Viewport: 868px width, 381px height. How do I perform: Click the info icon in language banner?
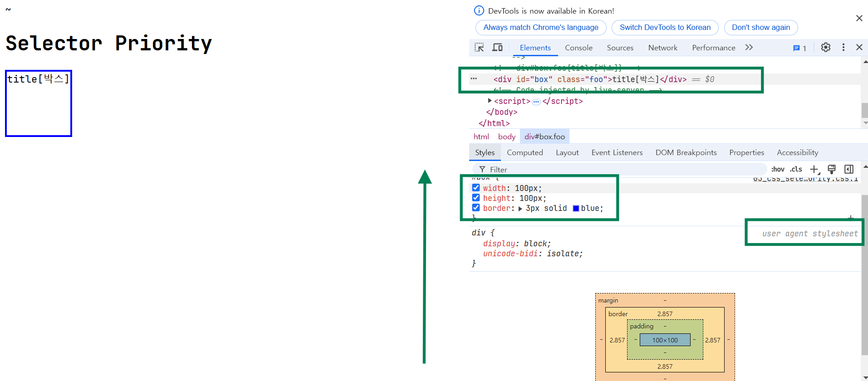tap(479, 10)
